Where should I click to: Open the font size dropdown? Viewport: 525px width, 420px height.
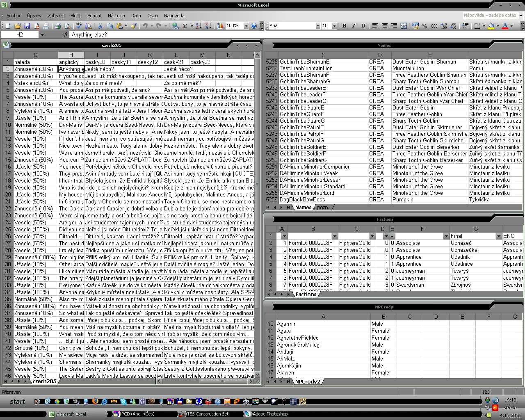tap(334, 26)
